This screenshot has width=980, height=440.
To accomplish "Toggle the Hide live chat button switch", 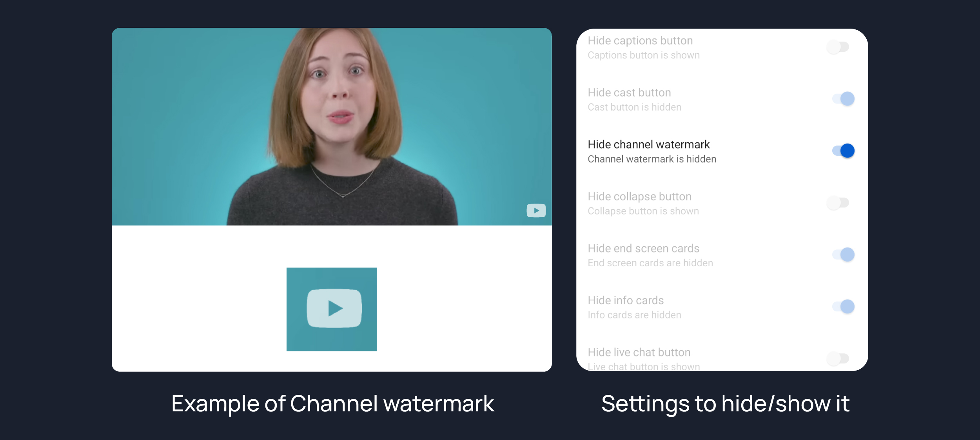I will point(838,358).
